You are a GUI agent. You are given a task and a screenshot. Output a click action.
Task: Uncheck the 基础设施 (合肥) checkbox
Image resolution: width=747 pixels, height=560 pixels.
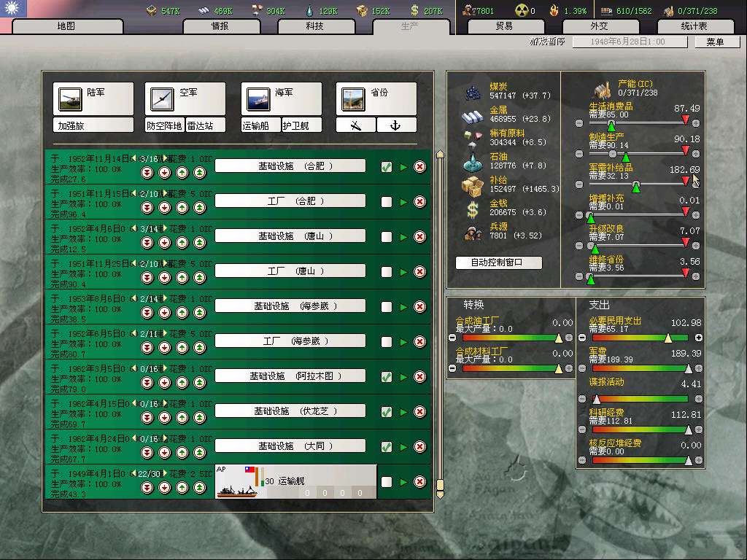387,167
